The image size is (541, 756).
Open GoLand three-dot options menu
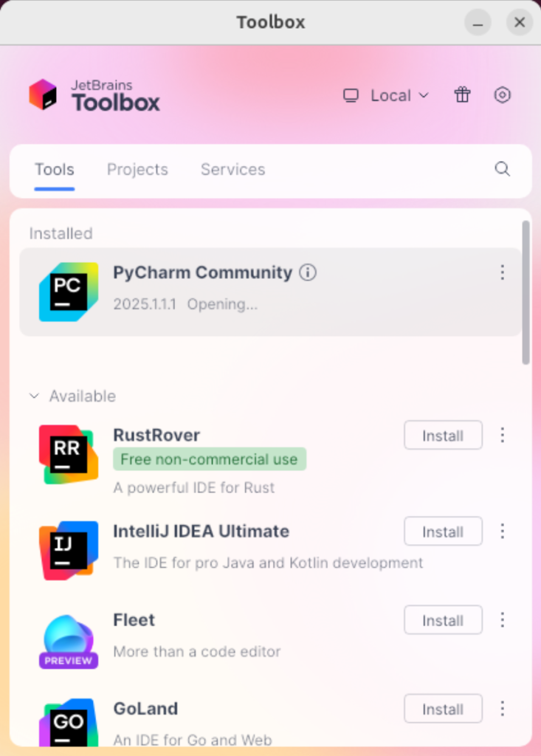coord(503,709)
